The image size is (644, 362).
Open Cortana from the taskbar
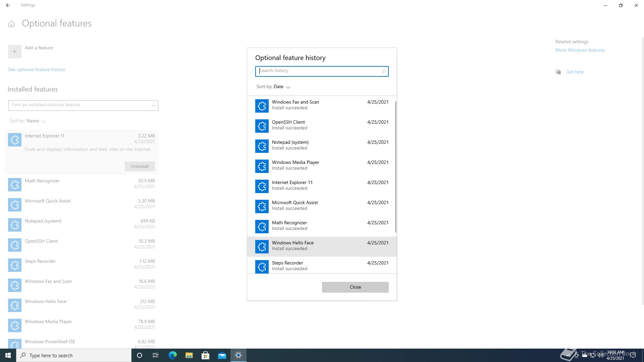tap(140, 355)
